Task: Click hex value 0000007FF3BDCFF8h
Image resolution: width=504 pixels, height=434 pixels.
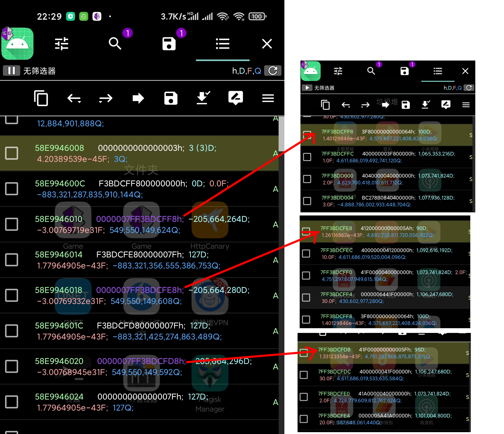Action: pyautogui.click(x=140, y=219)
